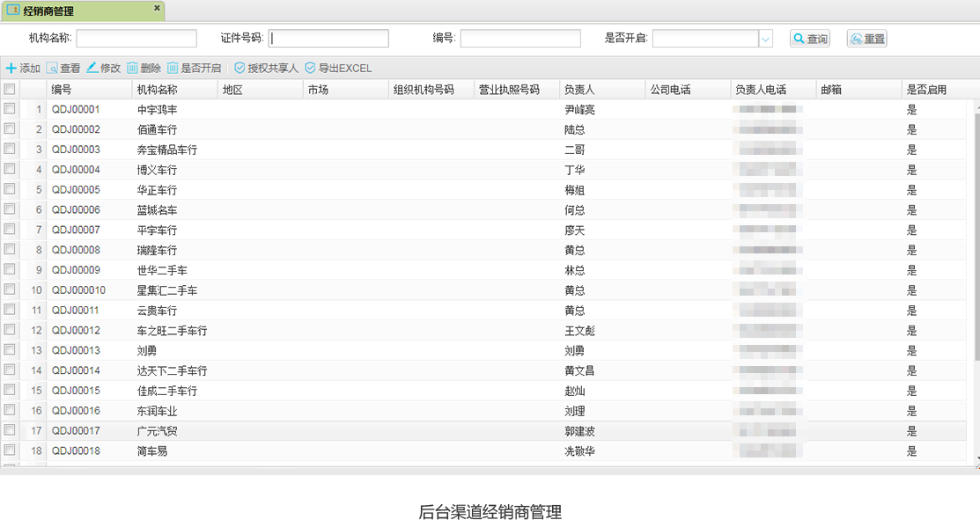Image resolution: width=980 pixels, height=520 pixels.
Task: Select the checkbox for row QDJ00005
Action: [x=10, y=189]
